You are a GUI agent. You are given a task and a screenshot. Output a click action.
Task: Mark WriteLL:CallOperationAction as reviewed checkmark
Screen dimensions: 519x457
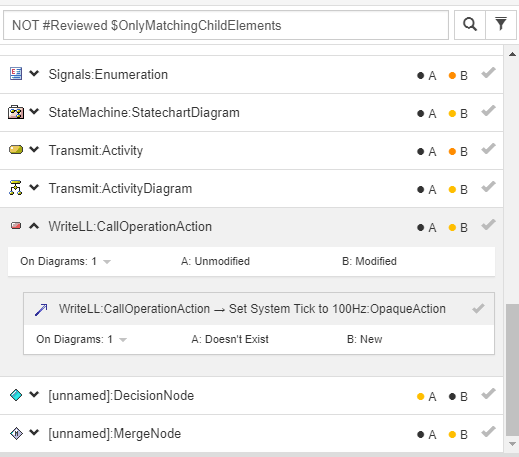click(x=488, y=225)
